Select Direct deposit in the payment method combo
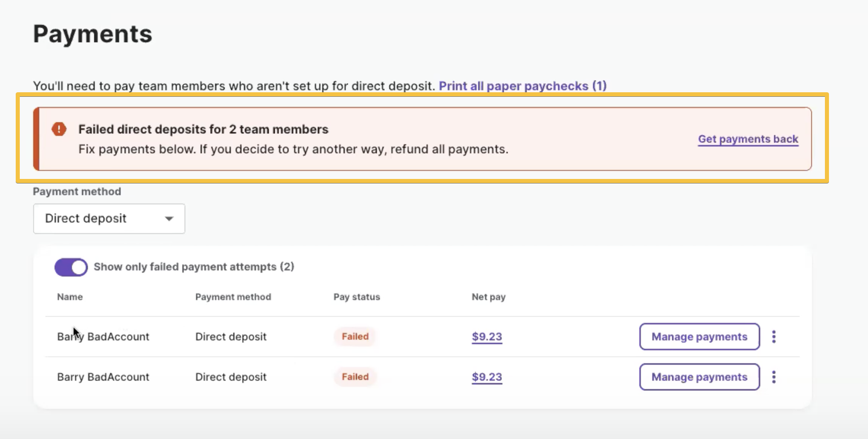Viewport: 868px width, 439px height. pyautogui.click(x=108, y=218)
